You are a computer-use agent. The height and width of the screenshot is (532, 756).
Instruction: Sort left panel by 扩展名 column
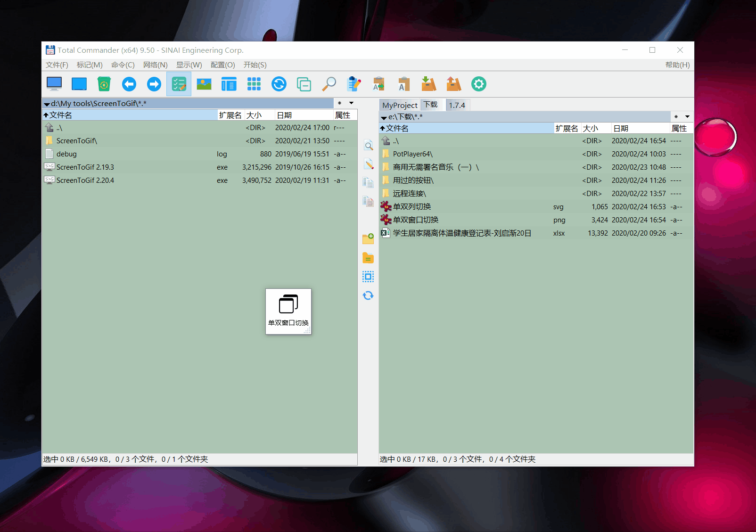click(x=230, y=115)
